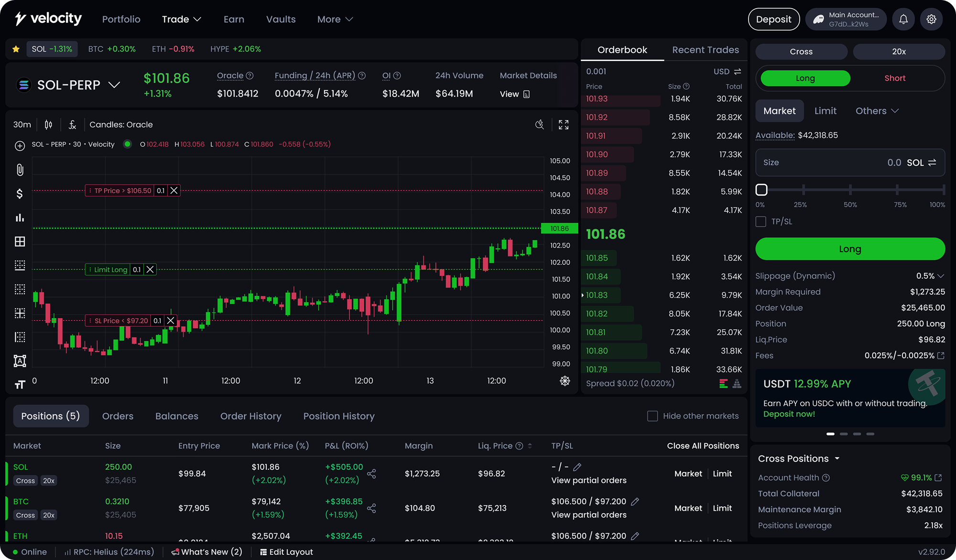Swap the USD orderbook denomination
This screenshot has width=956, height=560.
(x=738, y=72)
